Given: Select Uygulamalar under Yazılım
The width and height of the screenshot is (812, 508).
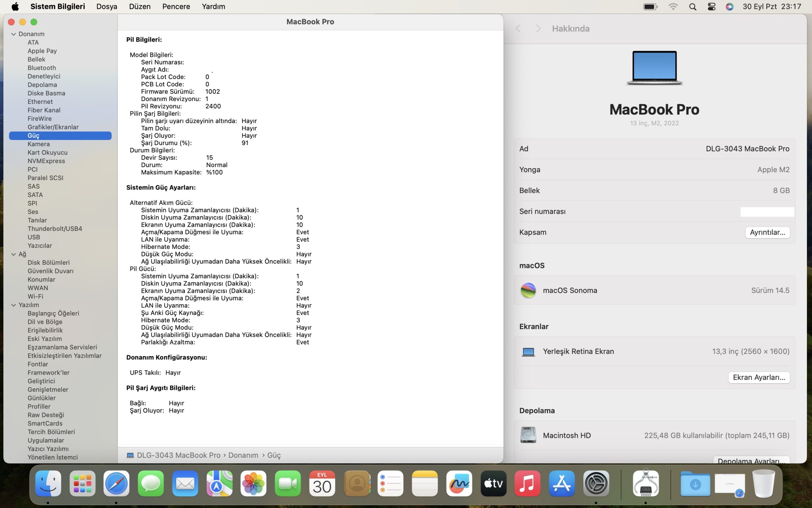Looking at the screenshot, I should [46, 440].
